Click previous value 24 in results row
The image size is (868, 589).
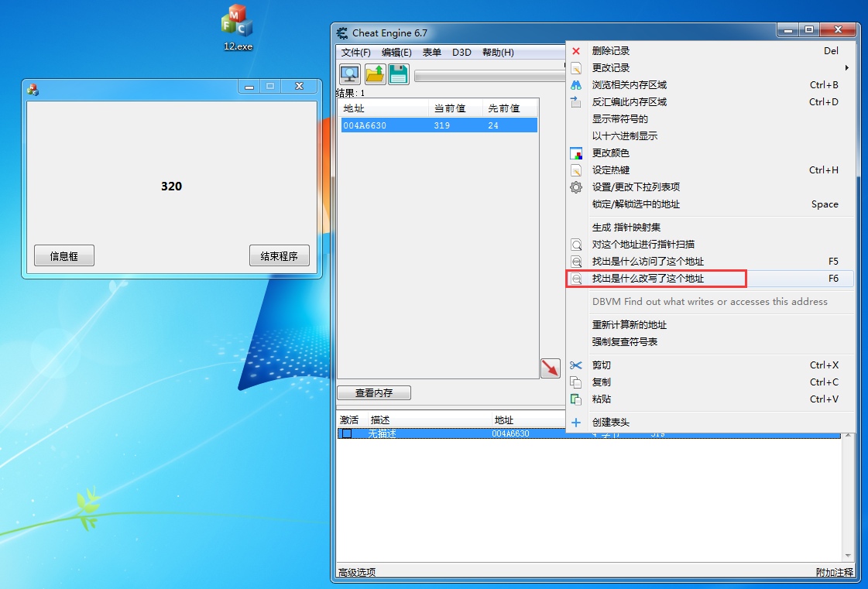493,125
